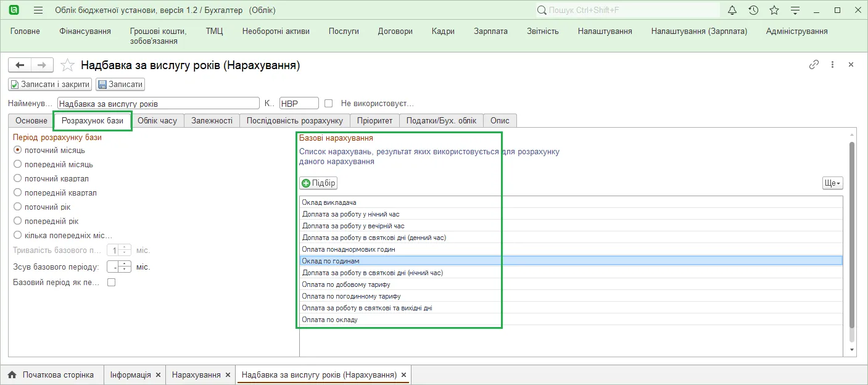Select row Доплата за роботу у нічний час
This screenshot has height=385, width=868.
pyautogui.click(x=571, y=214)
